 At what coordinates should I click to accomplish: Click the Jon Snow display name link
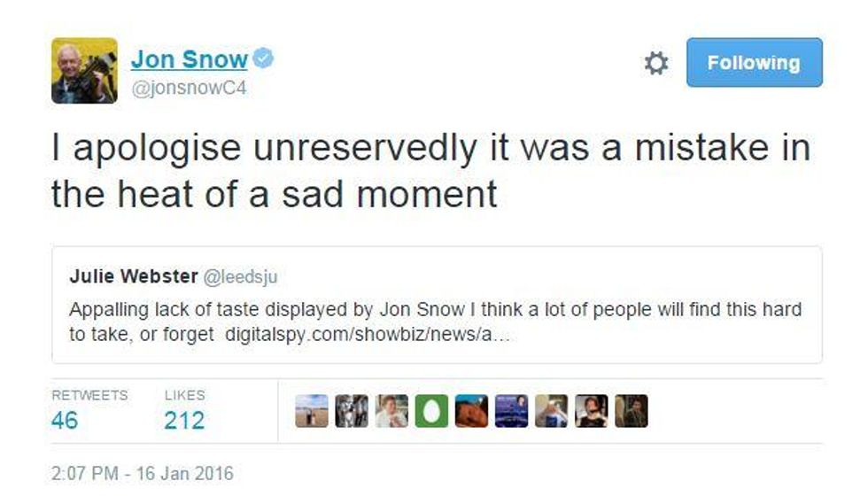pyautogui.click(x=189, y=59)
